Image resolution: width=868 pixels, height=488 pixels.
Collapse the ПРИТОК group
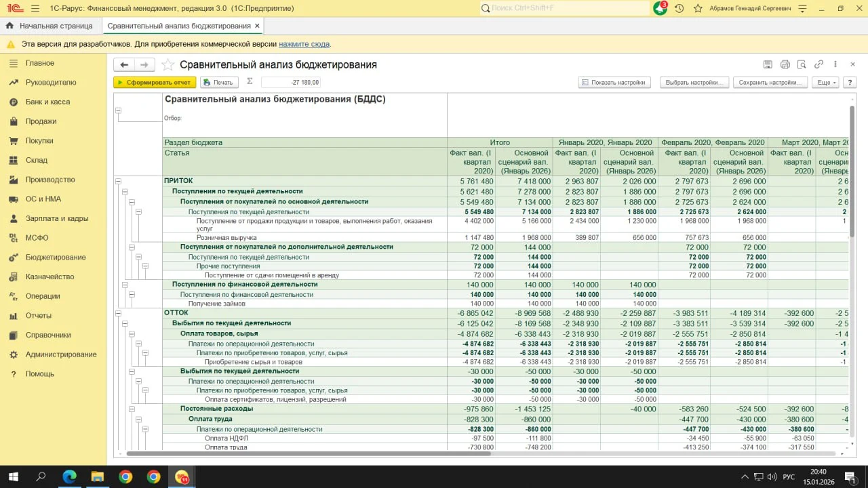(118, 181)
